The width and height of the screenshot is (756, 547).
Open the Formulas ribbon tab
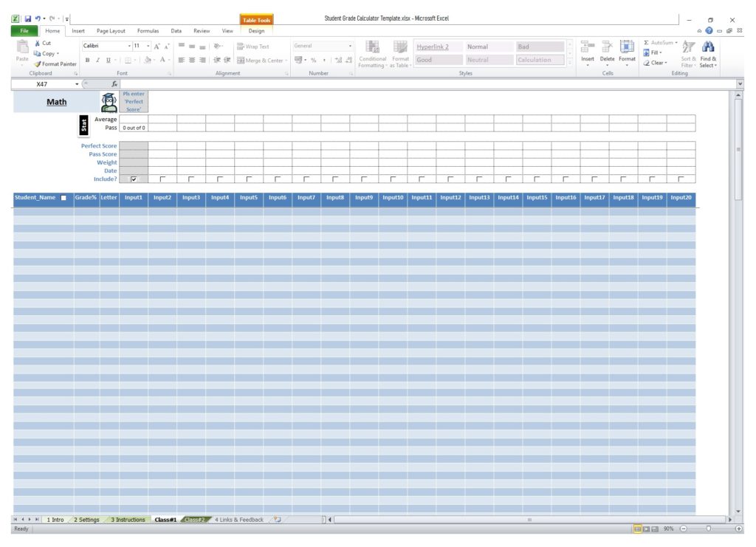point(147,31)
